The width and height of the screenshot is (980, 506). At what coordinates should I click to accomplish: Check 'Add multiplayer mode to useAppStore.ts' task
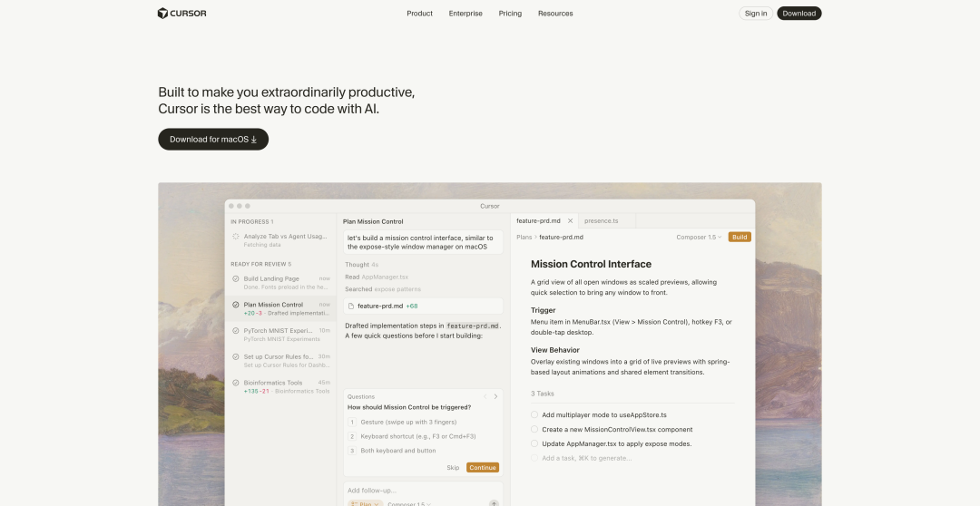point(535,414)
